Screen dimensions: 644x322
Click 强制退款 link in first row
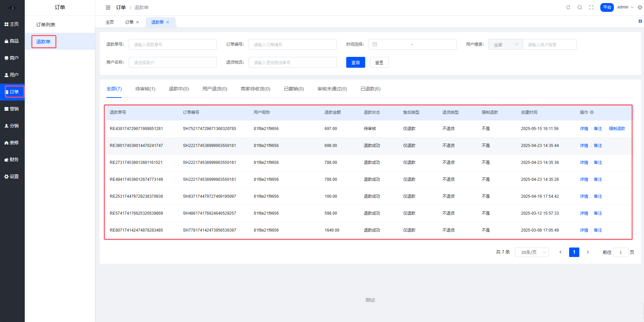pos(617,129)
